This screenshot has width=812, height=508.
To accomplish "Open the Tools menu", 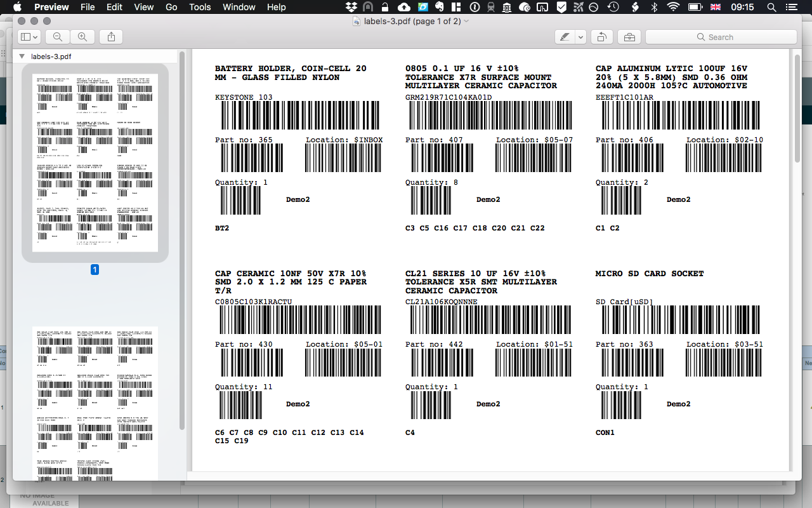I will pos(200,7).
